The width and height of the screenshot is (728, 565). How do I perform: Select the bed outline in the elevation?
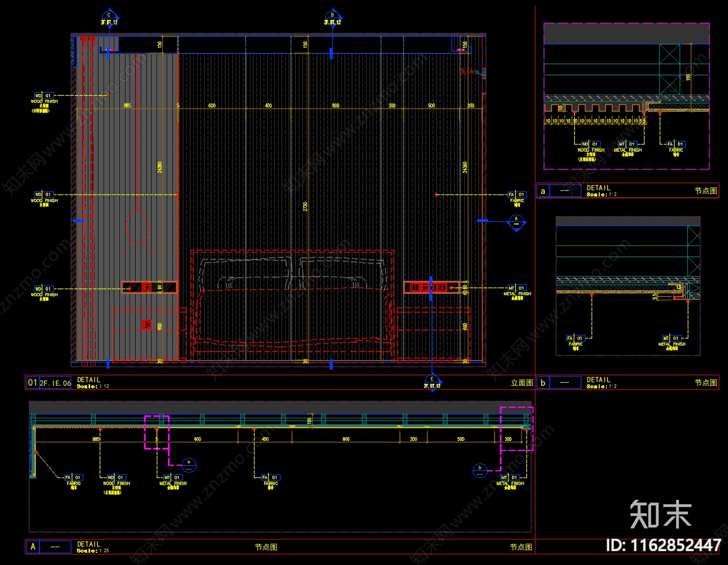tap(292, 305)
